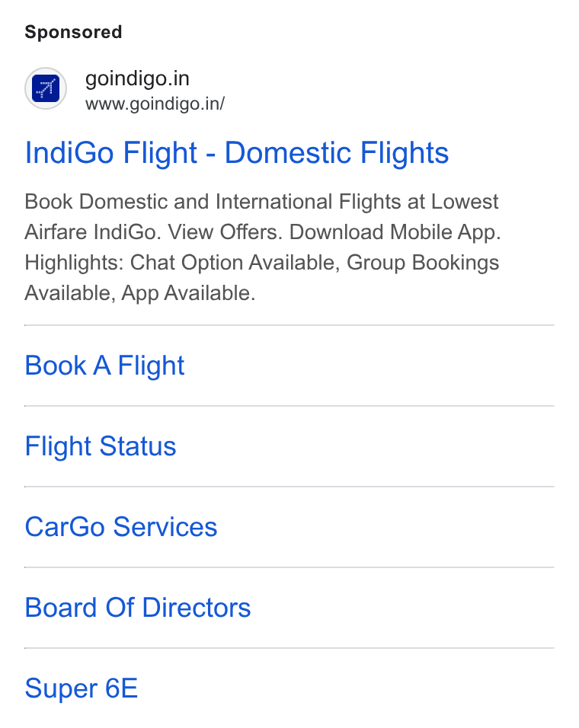
Task: Click "Download Mobile App" description text
Action: click(395, 232)
